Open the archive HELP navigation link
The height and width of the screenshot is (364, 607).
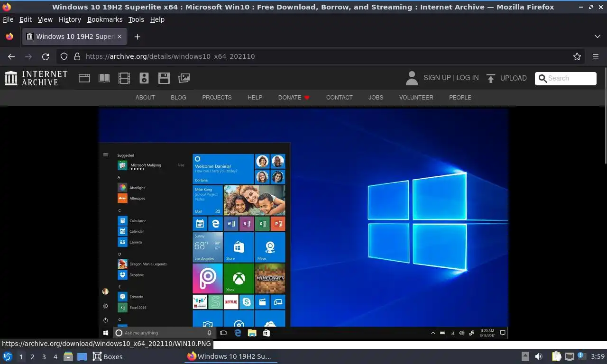pos(255,98)
